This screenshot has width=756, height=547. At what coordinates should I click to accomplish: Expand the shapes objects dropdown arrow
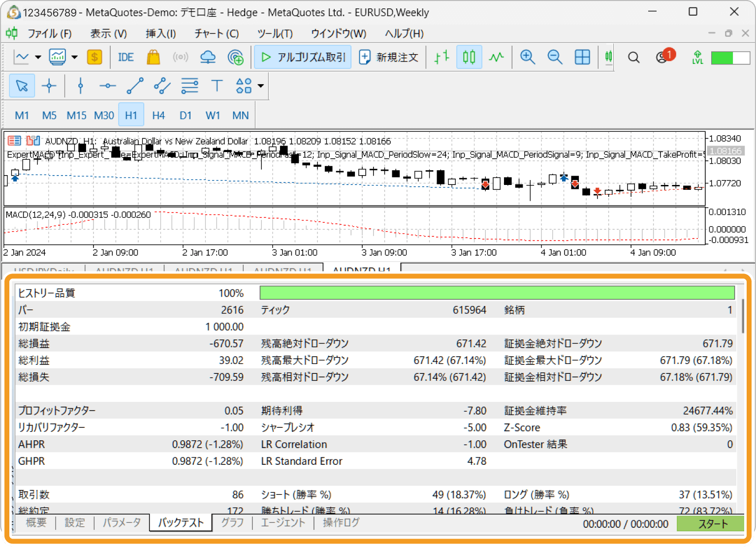(261, 86)
